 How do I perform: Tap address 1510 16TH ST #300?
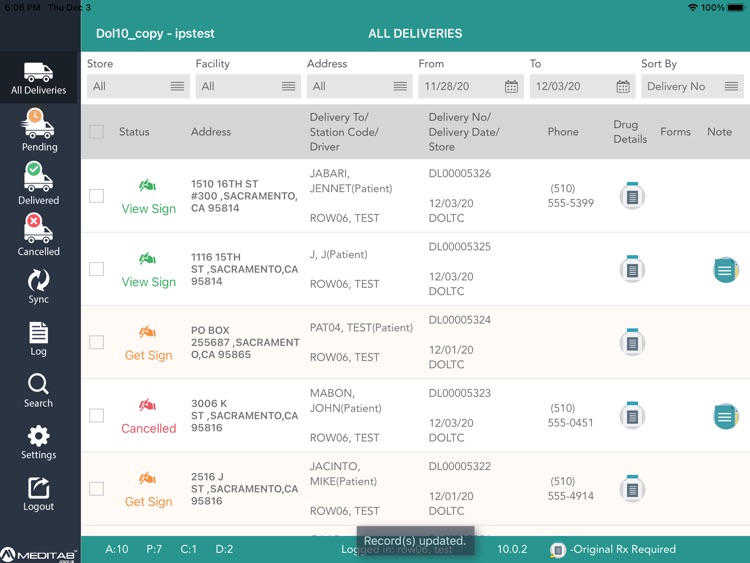click(244, 196)
